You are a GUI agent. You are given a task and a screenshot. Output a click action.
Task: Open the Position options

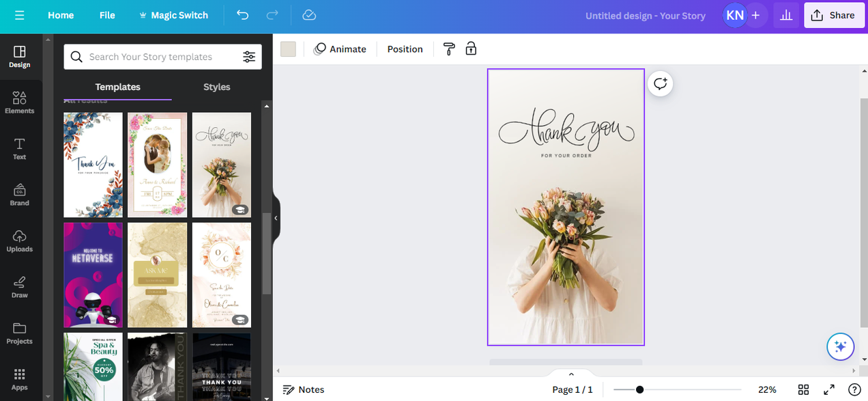[405, 49]
